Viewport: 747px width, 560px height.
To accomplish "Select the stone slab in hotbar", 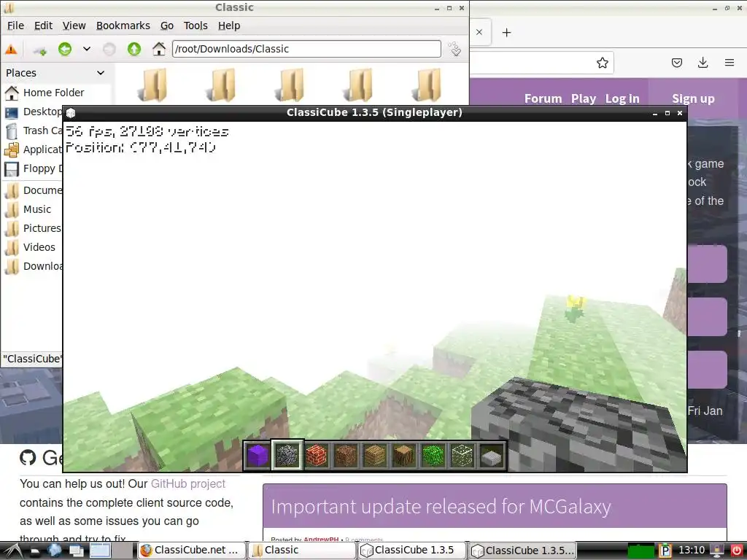I will [492, 455].
